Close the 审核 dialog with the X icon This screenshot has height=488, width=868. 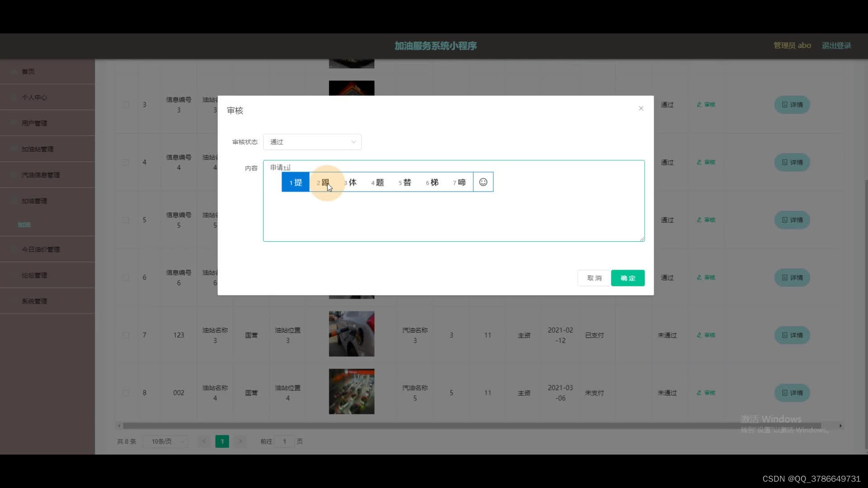coord(641,108)
